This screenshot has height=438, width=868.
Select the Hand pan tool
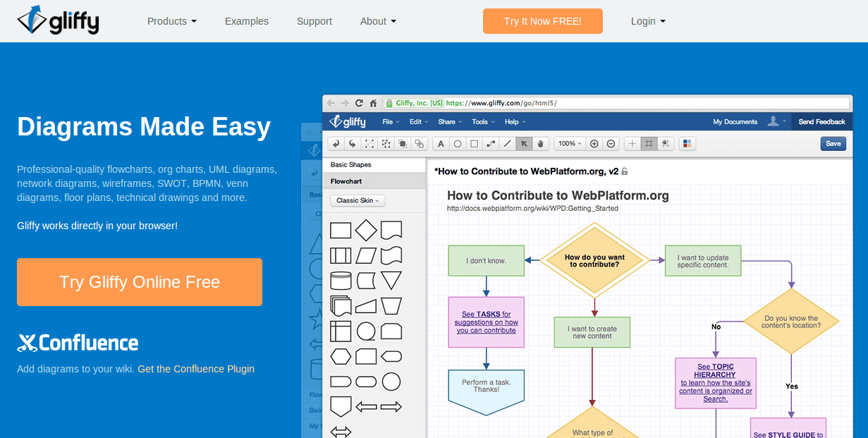point(541,144)
